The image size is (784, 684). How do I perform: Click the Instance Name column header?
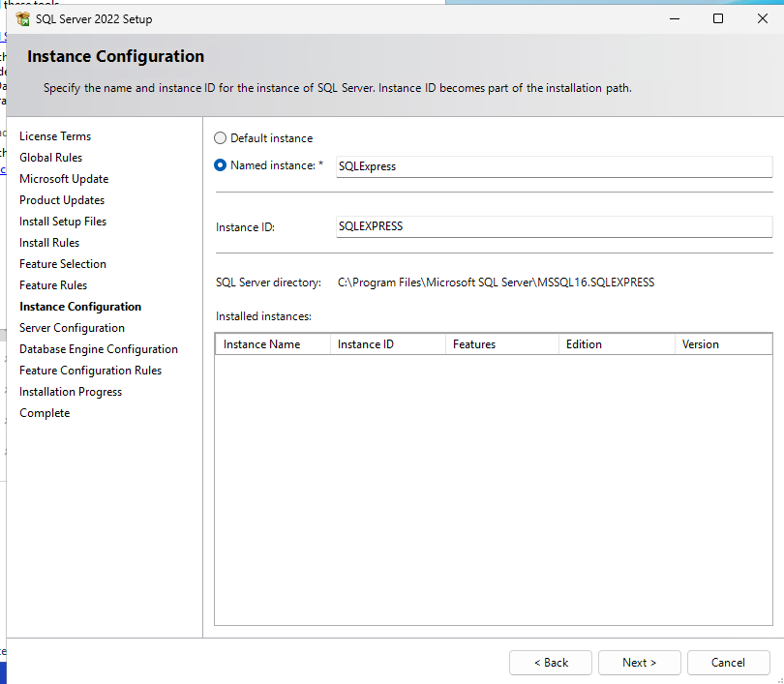[x=273, y=344]
